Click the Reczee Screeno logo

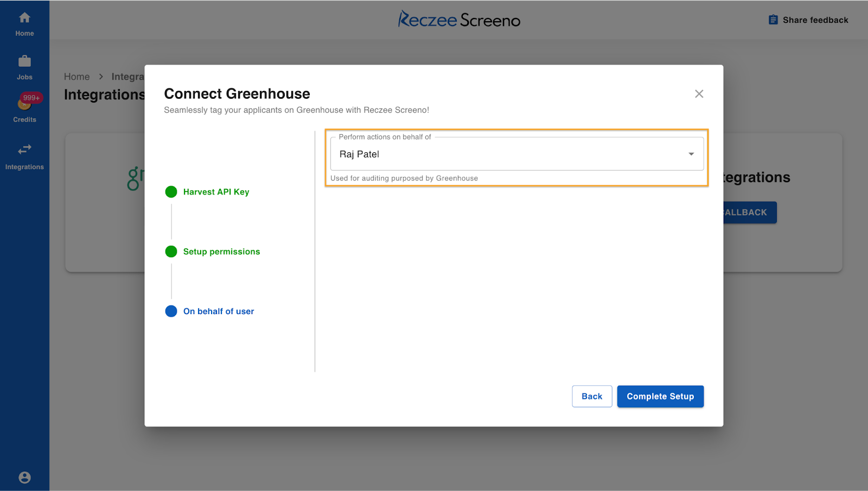click(459, 20)
